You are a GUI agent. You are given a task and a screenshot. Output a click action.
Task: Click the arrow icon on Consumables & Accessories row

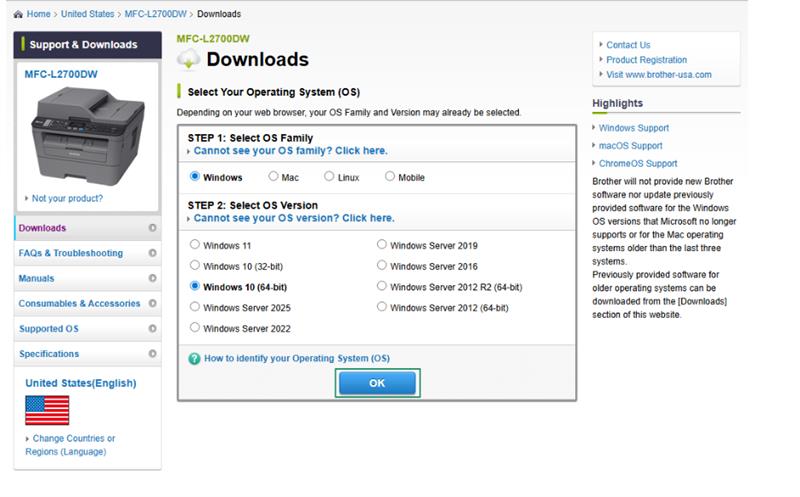tap(152, 303)
